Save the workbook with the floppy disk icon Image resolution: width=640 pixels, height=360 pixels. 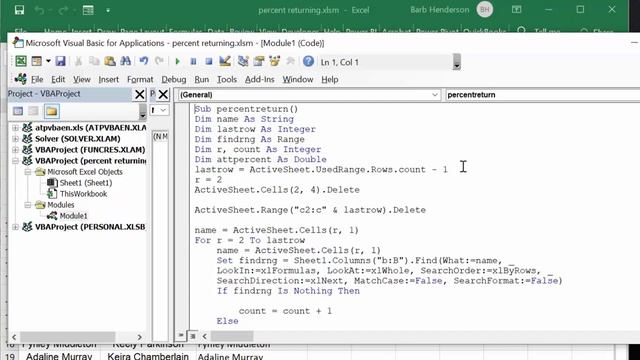(x=60, y=61)
